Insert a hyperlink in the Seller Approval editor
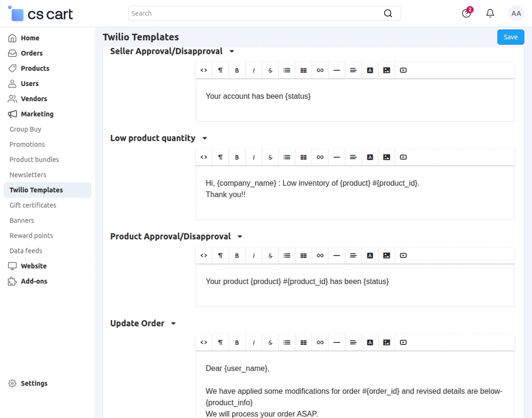This screenshot has width=532, height=418. (320, 70)
